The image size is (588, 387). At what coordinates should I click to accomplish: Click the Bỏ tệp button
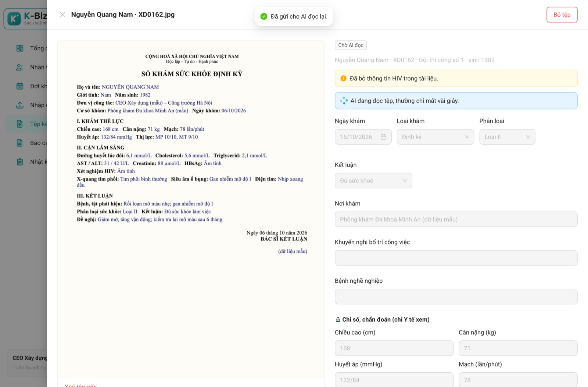(x=562, y=15)
